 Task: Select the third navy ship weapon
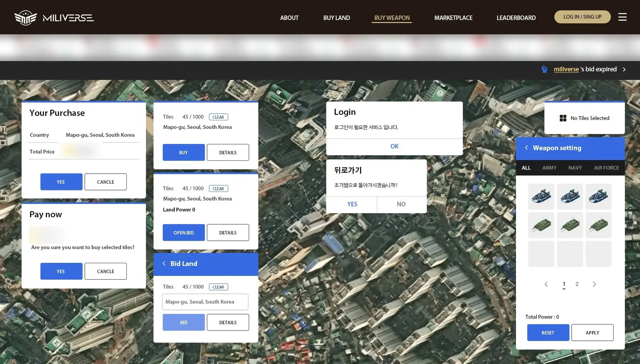pos(598,196)
